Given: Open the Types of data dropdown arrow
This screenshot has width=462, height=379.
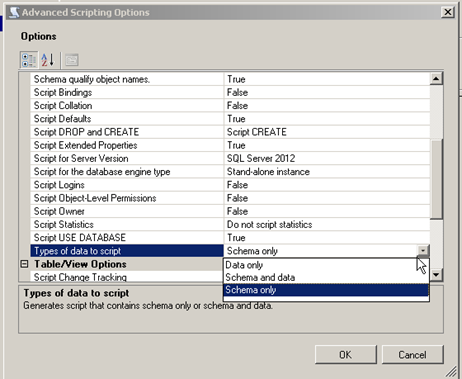Looking at the screenshot, I should 423,250.
